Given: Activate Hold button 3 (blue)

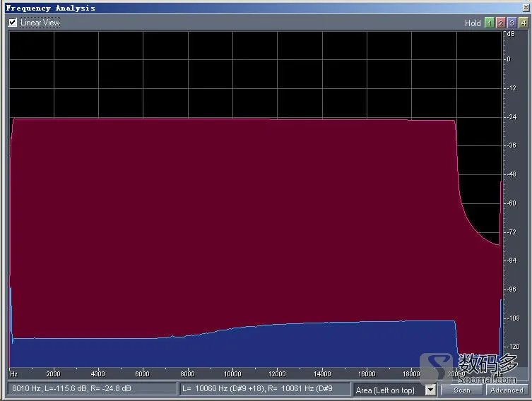Looking at the screenshot, I should (512, 23).
